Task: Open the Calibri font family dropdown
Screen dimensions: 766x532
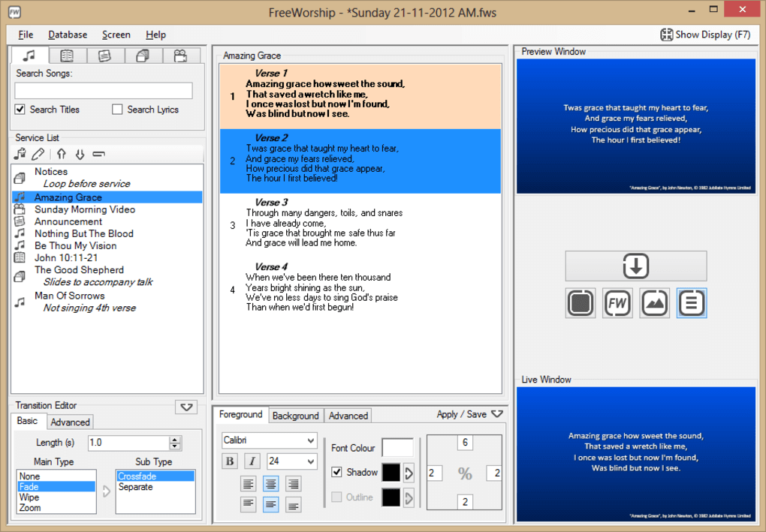Action: [x=267, y=440]
